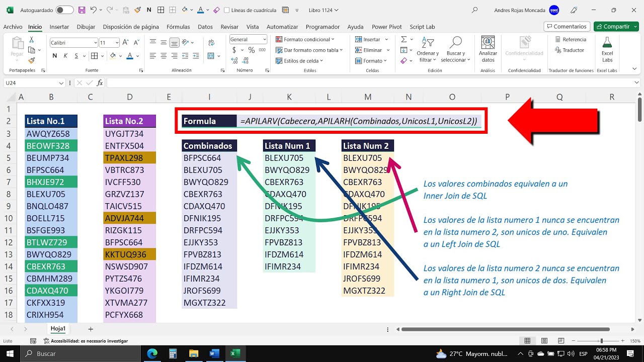Viewport: 644px width, 362px height.
Task: Toggle middle vertical alignment
Action: coord(164,43)
